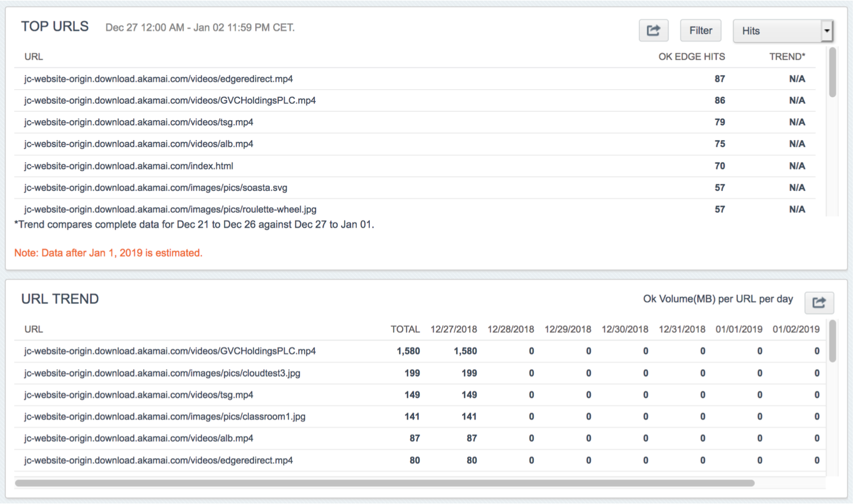Select the 12/30/2018 column header
Viewport: 854px width, 504px height.
625,329
